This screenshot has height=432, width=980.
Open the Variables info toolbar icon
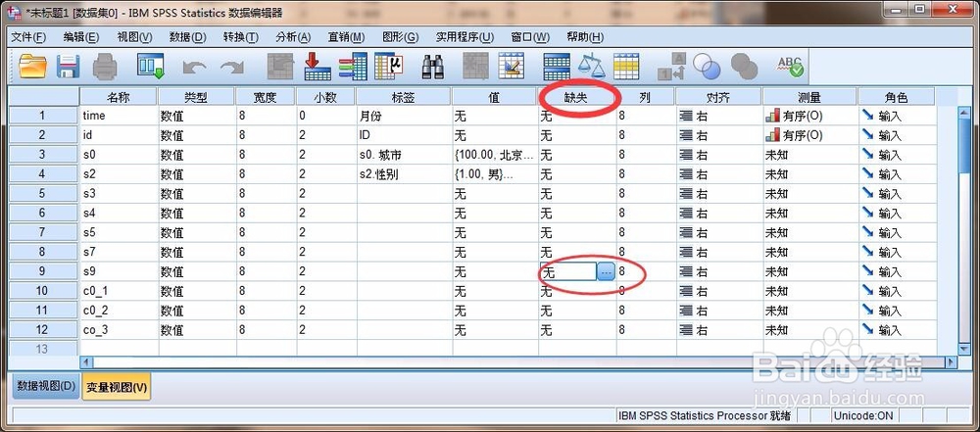353,67
